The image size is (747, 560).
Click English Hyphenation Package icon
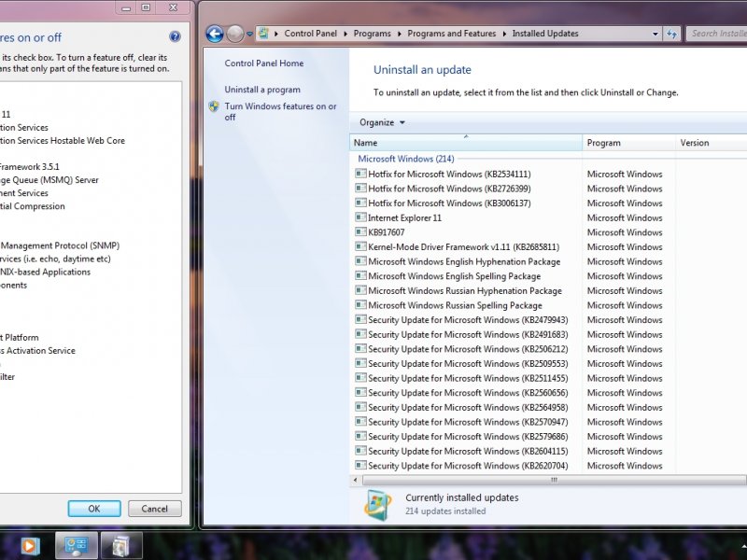(360, 261)
